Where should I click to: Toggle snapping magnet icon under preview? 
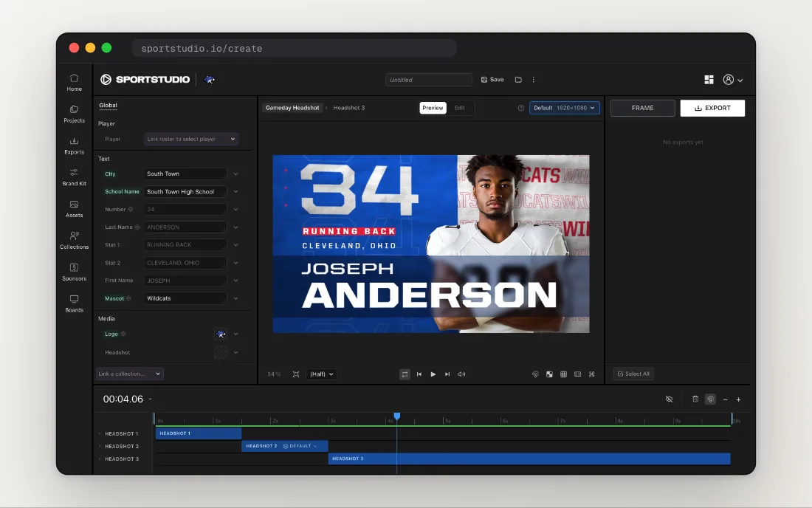(535, 374)
